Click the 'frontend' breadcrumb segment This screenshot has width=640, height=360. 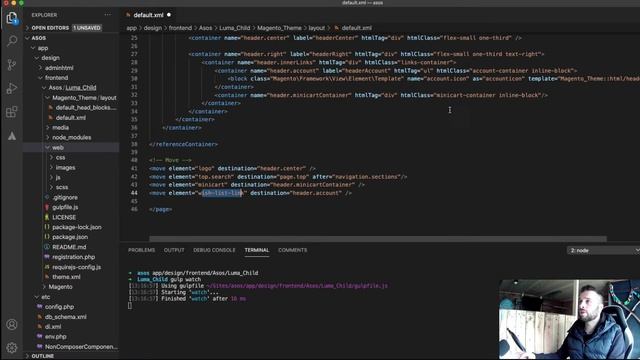(180, 28)
